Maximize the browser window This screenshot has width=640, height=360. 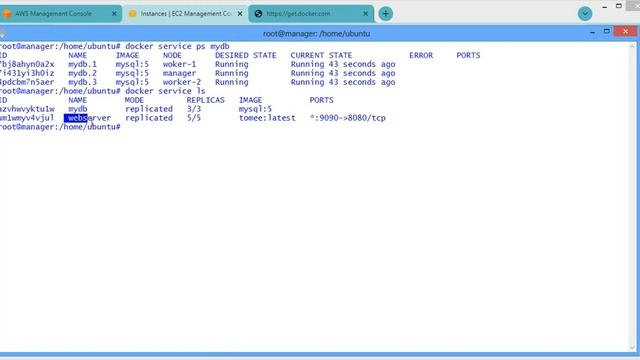click(619, 6)
